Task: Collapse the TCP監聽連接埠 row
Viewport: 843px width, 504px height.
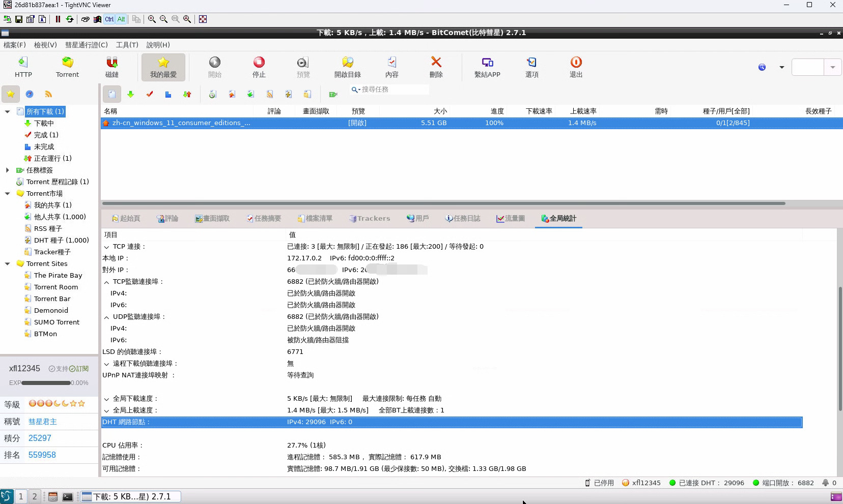Action: click(x=106, y=282)
